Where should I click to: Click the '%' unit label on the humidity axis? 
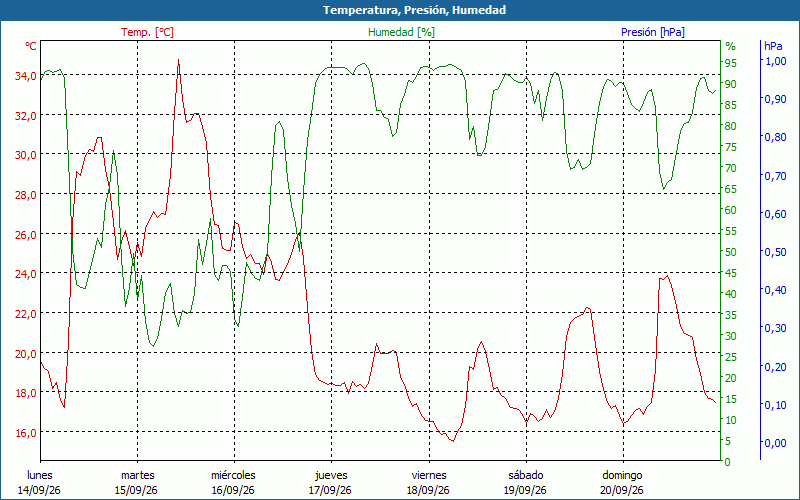731,46
